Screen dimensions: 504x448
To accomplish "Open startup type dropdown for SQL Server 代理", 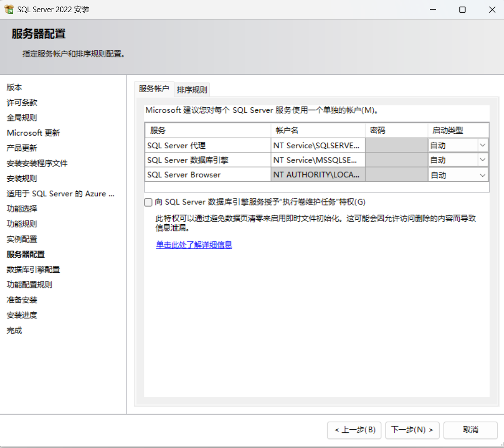I will pos(482,145).
